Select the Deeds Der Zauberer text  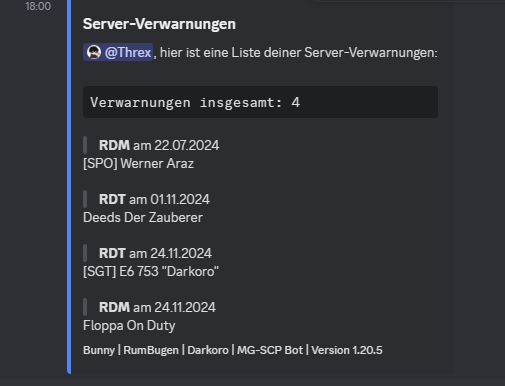143,218
